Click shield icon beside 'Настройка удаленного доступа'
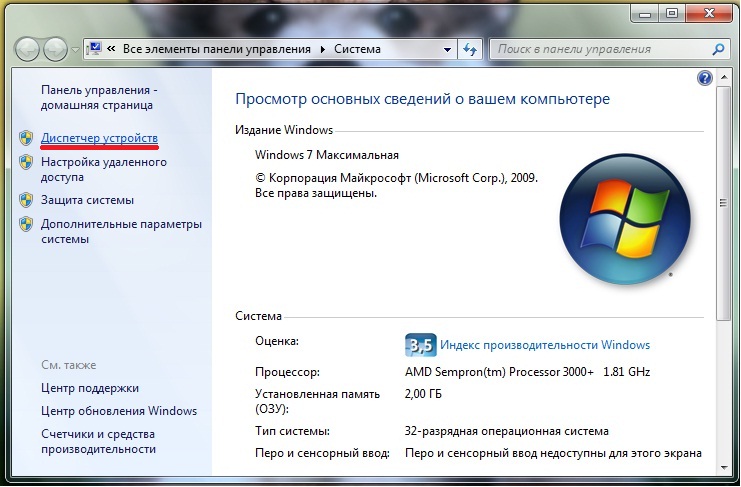Image resolution: width=741 pixels, height=487 pixels. tap(26, 162)
